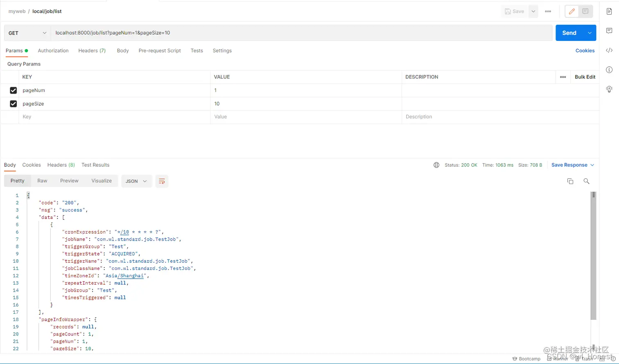Show request info icon in right sidebar
This screenshot has height=364, width=619.
(x=609, y=70)
